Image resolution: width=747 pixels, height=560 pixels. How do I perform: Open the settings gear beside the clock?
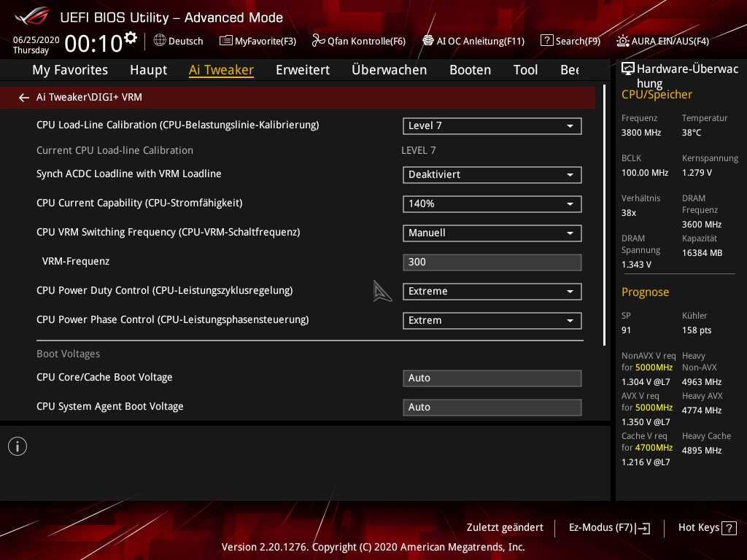pos(130,38)
